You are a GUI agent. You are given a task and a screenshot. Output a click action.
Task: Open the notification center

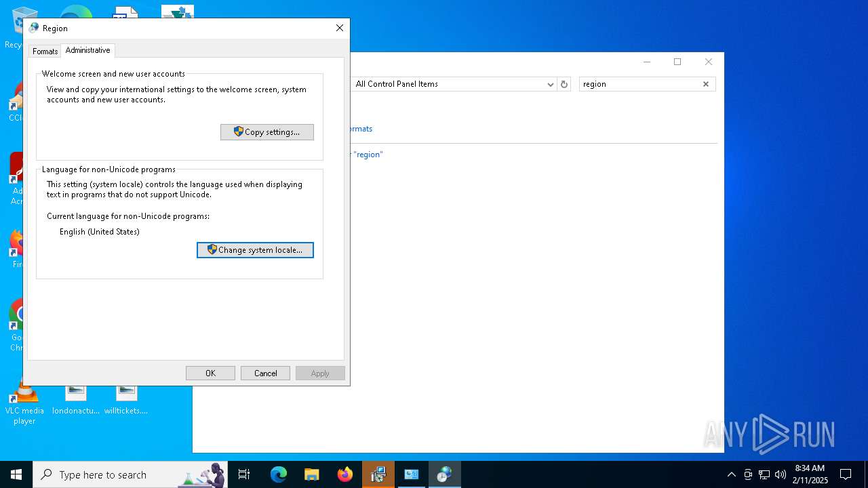point(846,474)
